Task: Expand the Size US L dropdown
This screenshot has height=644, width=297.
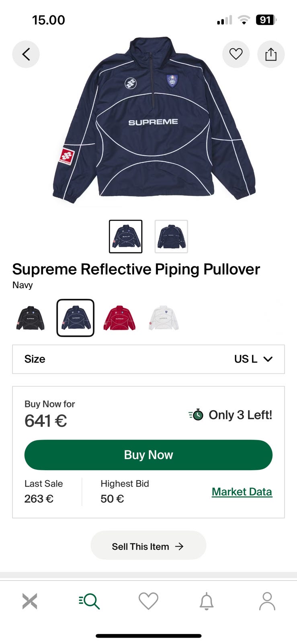Action: click(148, 359)
